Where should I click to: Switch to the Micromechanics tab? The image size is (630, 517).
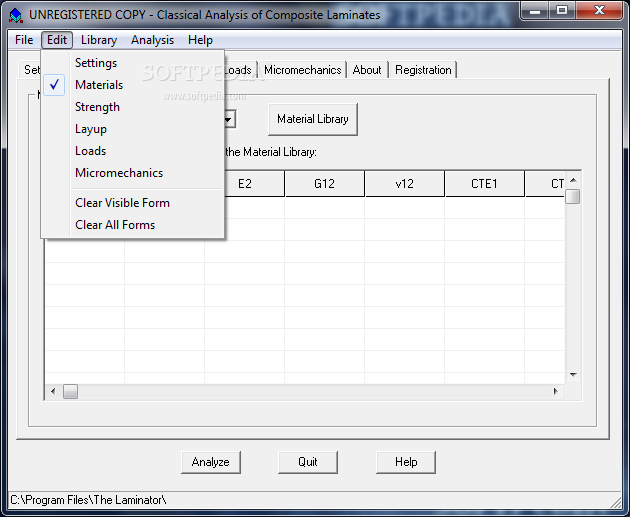[x=303, y=70]
